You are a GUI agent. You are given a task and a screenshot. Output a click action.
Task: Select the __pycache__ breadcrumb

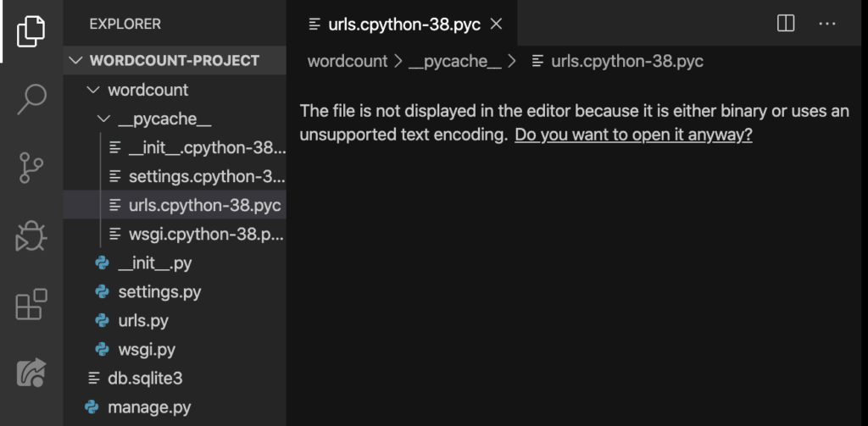454,61
